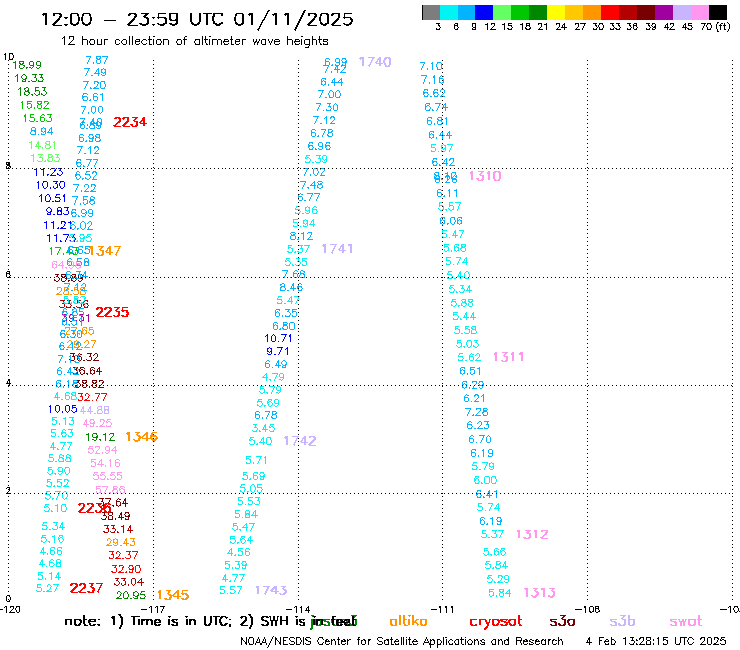Screen dimensions: 740x650
Task: Click the plot title with the 01/11/2025 date range
Action: click(197, 19)
